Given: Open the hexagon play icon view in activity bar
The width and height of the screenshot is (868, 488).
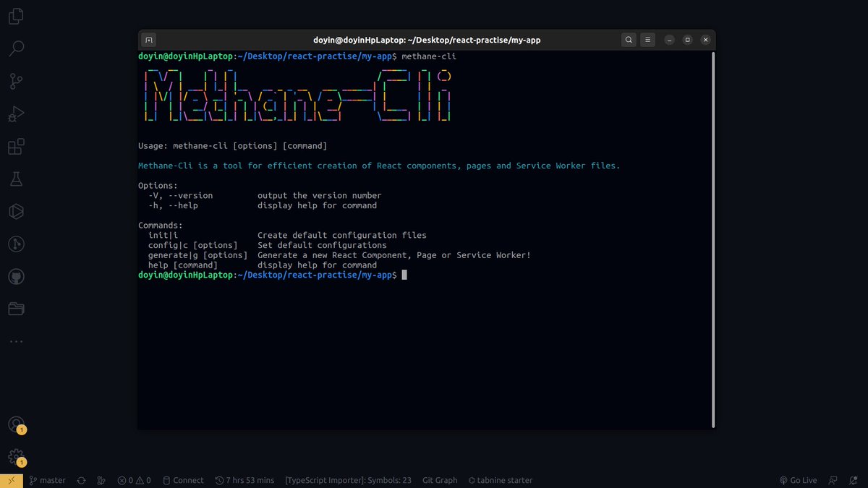Looking at the screenshot, I should 16,211.
